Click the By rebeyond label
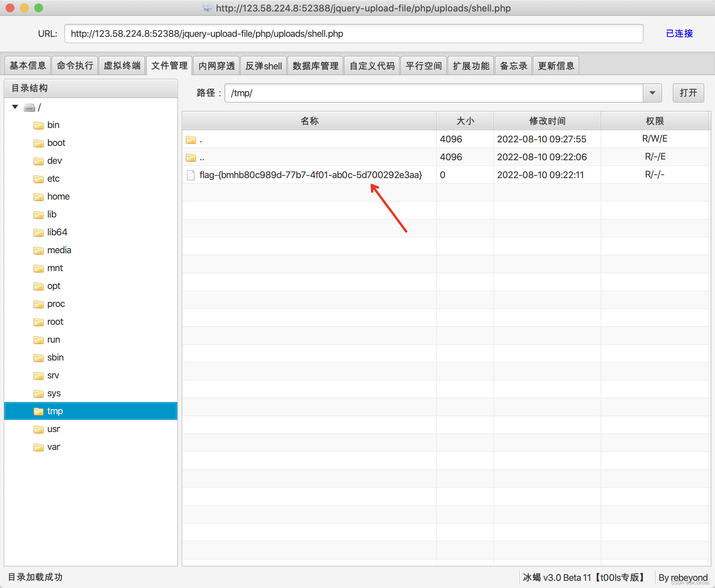Viewport: 715px width, 588px height. click(683, 577)
